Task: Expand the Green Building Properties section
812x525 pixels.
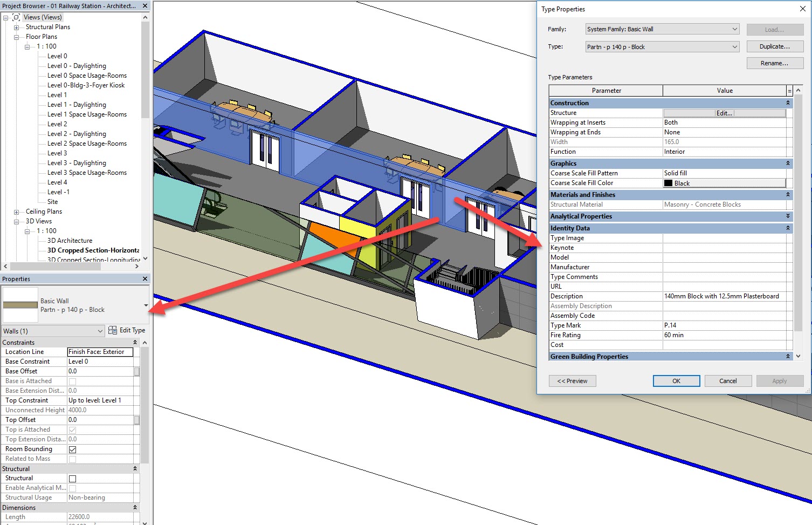Action: 788,356
